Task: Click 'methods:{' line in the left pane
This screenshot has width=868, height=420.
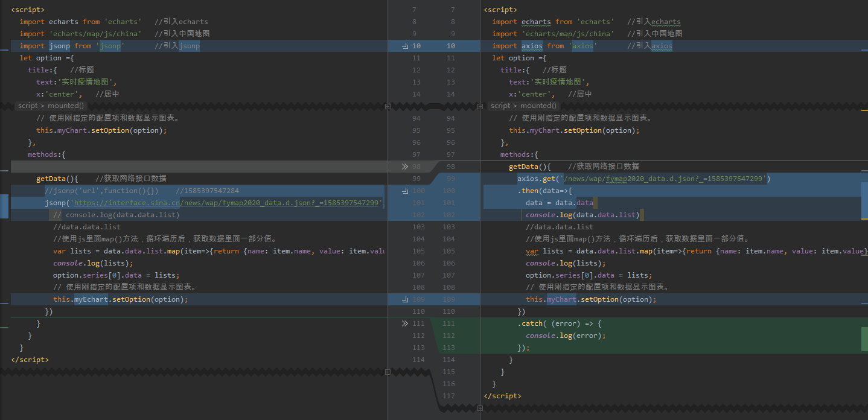Action: [x=46, y=154]
